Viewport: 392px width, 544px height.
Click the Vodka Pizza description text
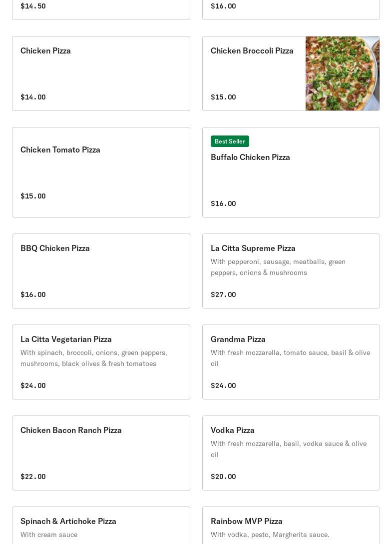[289, 449]
